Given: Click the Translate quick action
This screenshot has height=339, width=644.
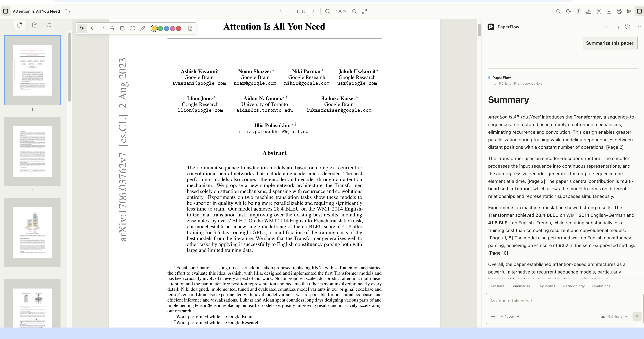Looking at the screenshot, I should (496, 286).
